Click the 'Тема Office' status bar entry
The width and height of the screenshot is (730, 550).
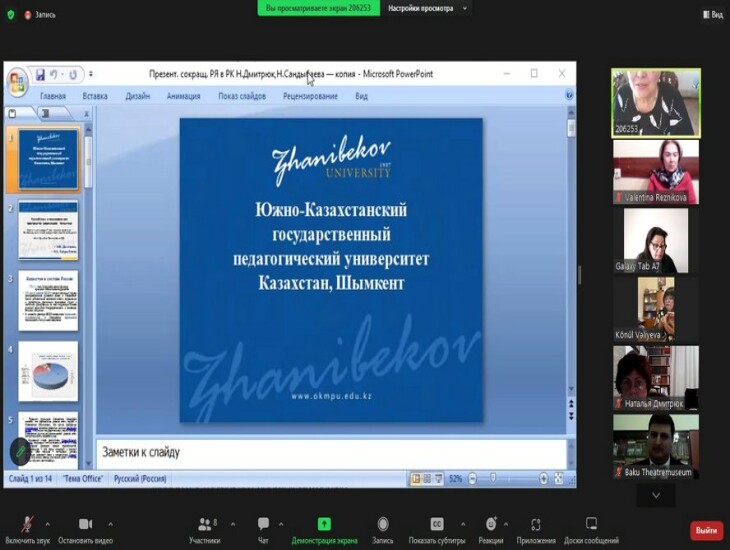click(x=82, y=479)
